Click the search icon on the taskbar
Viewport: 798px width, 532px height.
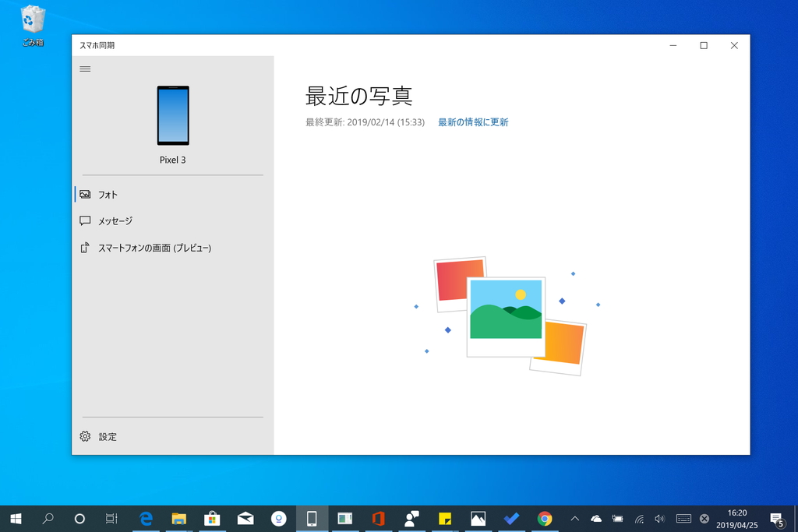click(48, 519)
